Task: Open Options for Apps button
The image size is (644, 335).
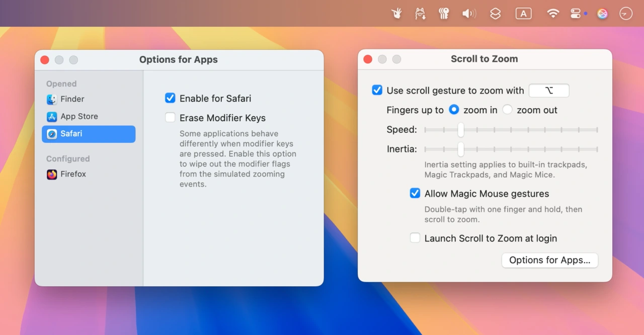Action: click(549, 260)
